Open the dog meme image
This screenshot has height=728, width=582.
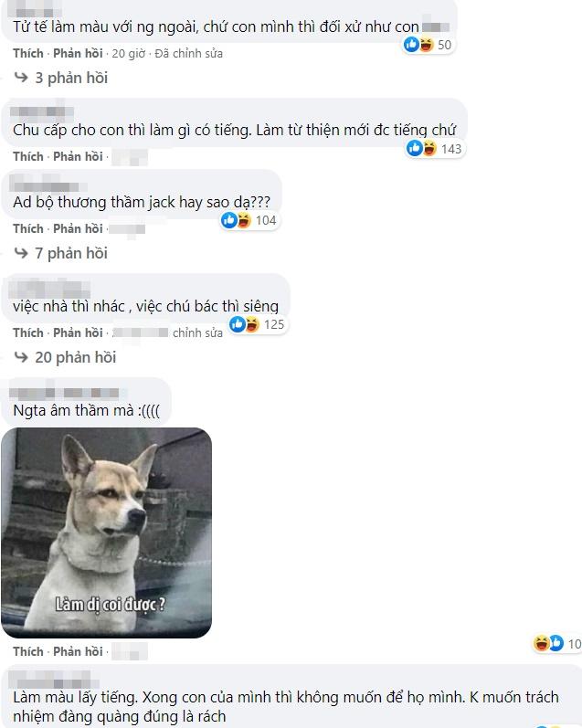pos(106,533)
